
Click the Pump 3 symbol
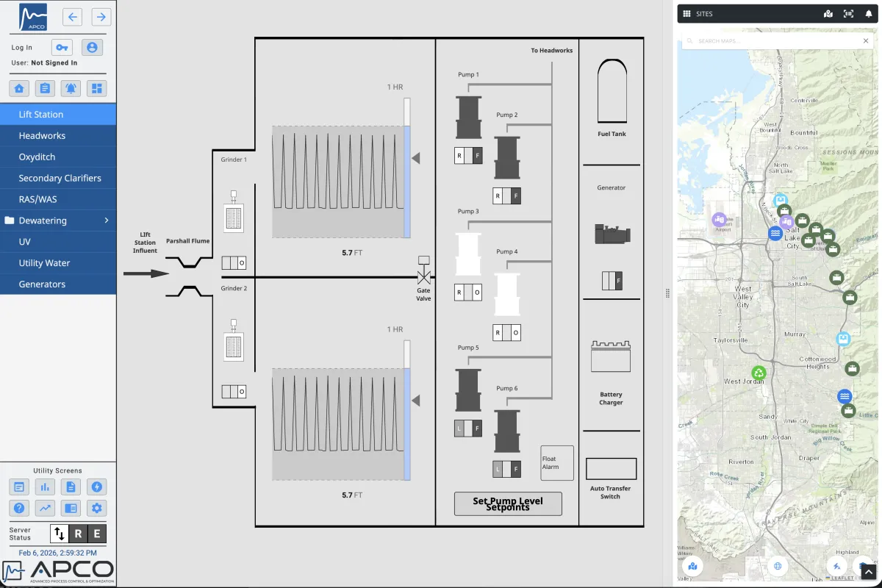(468, 254)
